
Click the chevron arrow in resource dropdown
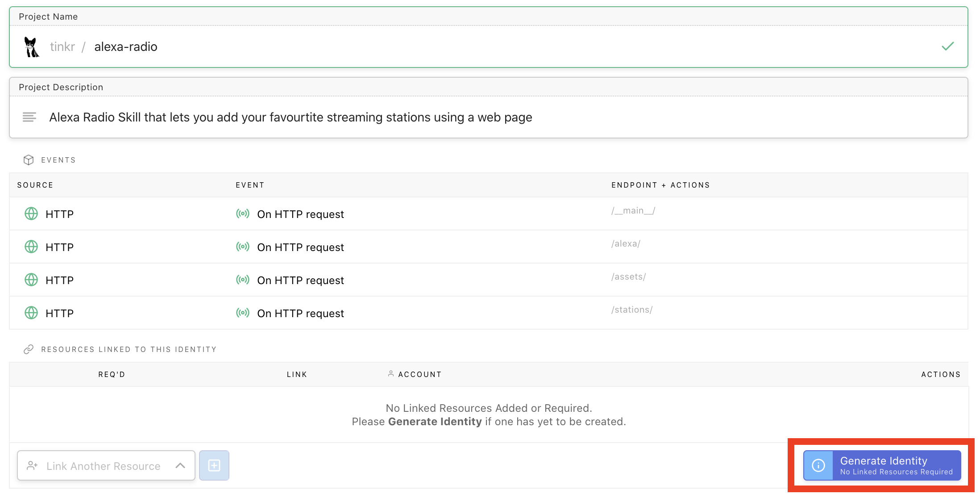coord(180,465)
